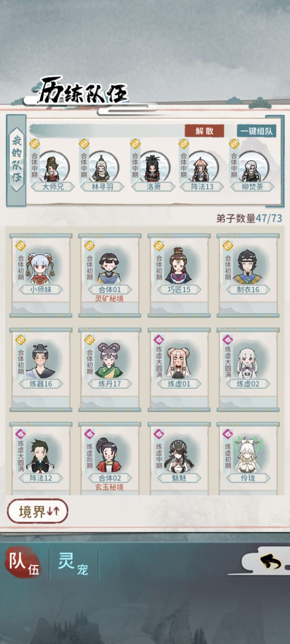This screenshot has width=290, height=644.
Task: Select 大师兄 avatar in my team
Action: (x=52, y=166)
